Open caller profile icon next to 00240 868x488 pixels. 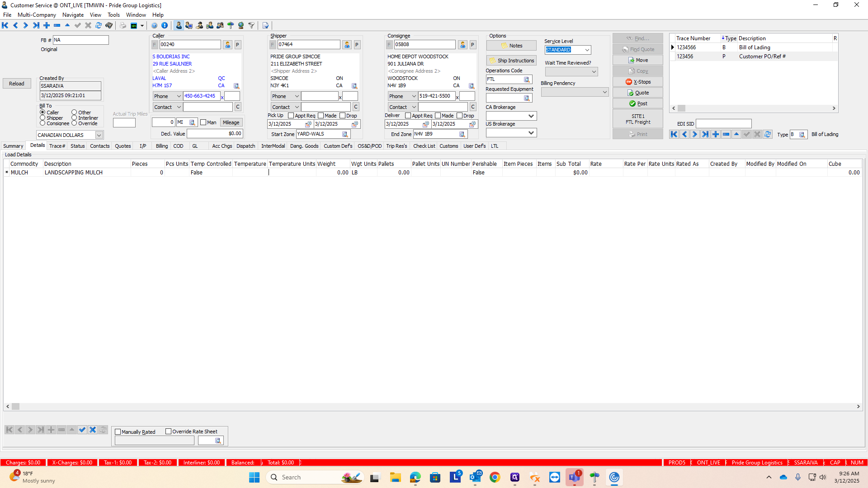227,45
